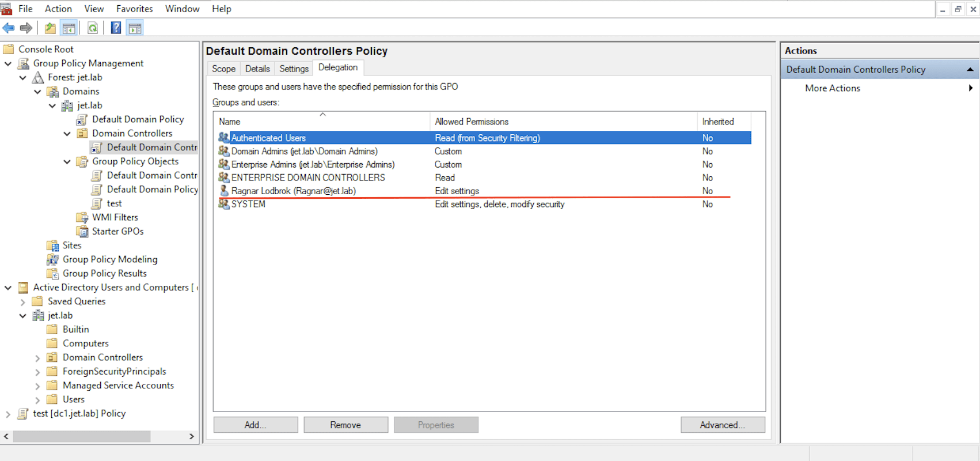
Task: Click the WMI Filters folder icon
Action: (82, 217)
